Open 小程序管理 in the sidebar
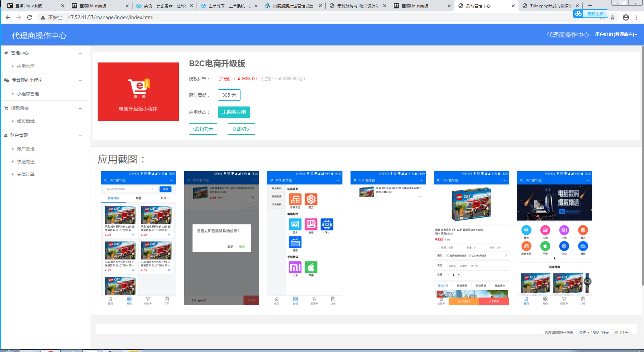This screenshot has width=644, height=352. click(x=28, y=94)
